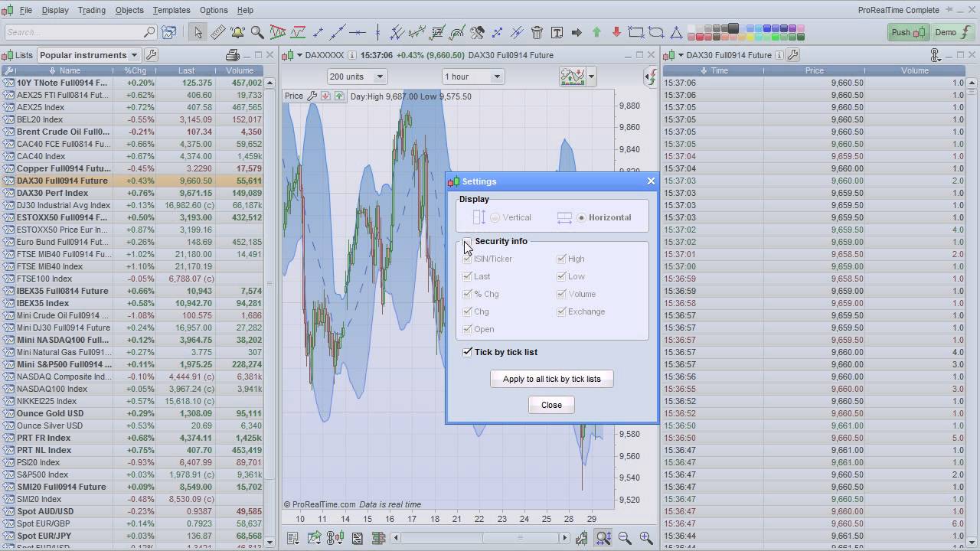
Task: Click the Demo mode button
Action: (953, 32)
